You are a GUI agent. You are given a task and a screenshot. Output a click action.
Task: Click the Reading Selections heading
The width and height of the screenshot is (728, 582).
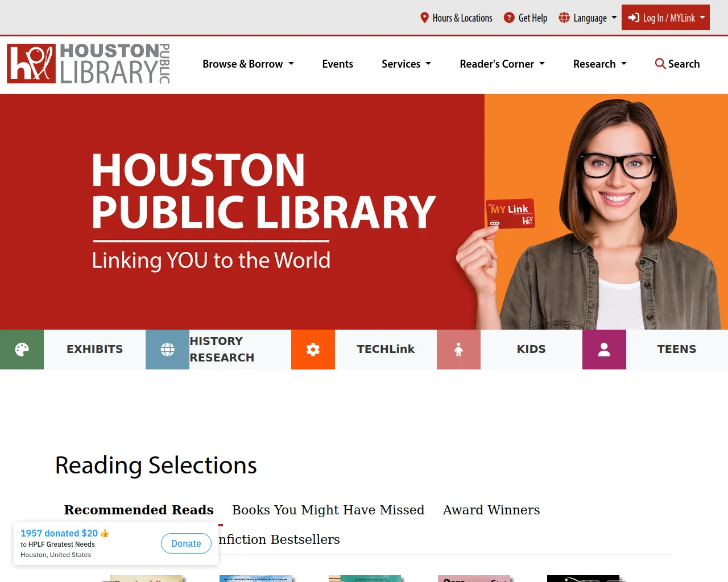tap(156, 465)
